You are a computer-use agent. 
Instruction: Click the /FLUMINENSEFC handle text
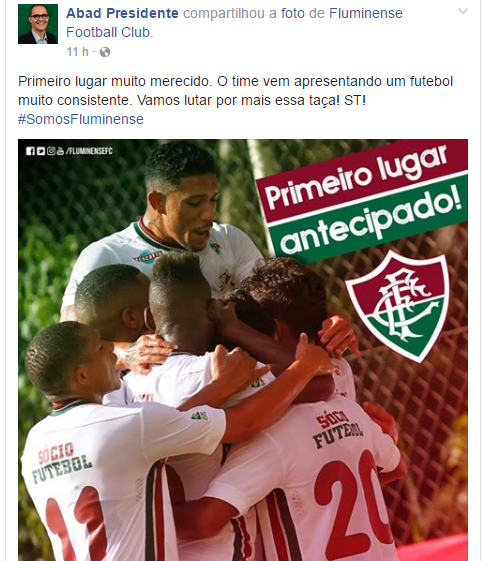(89, 151)
